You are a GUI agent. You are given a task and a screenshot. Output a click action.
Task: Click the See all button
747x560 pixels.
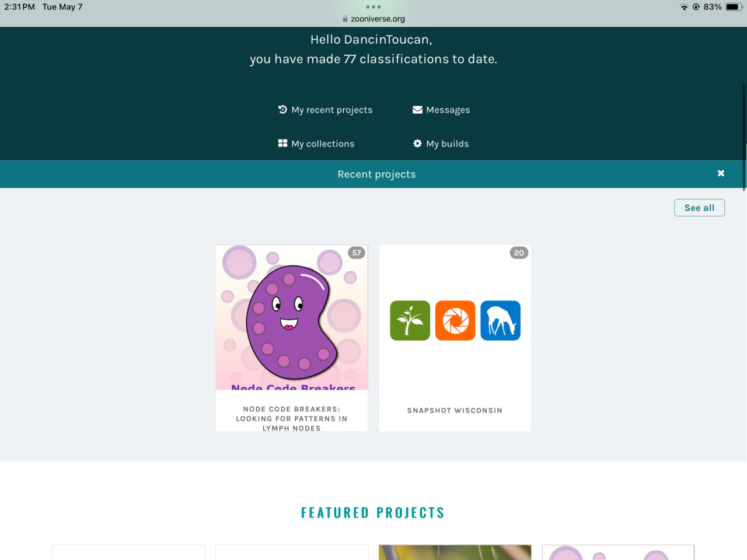point(699,208)
